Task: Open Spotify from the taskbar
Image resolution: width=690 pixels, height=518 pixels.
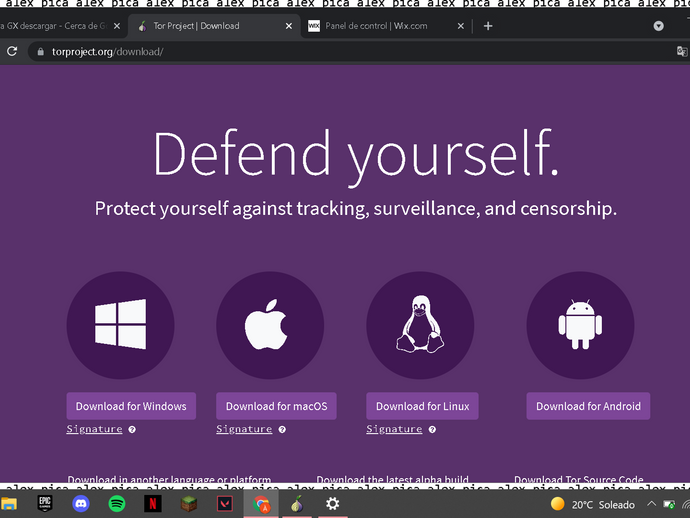Action: point(117,504)
